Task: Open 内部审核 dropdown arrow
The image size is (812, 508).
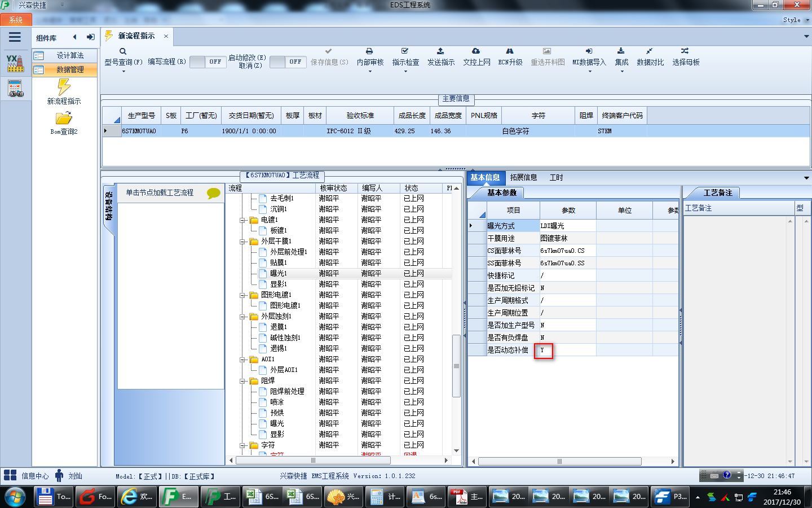Action: click(x=370, y=72)
